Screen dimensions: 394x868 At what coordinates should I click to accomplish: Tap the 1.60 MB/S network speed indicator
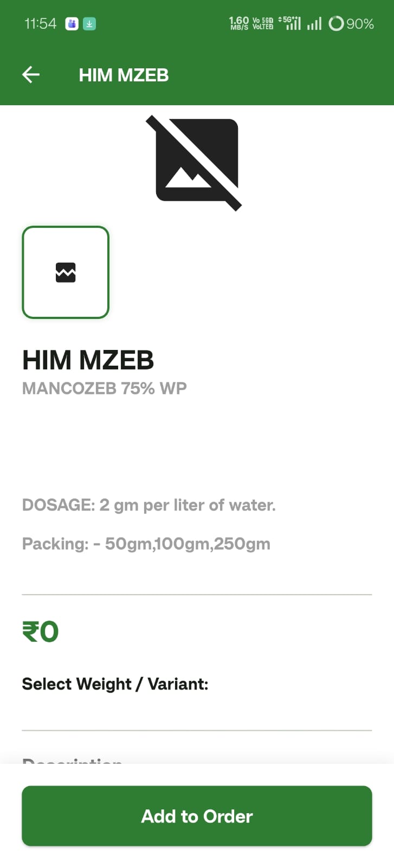[239, 23]
